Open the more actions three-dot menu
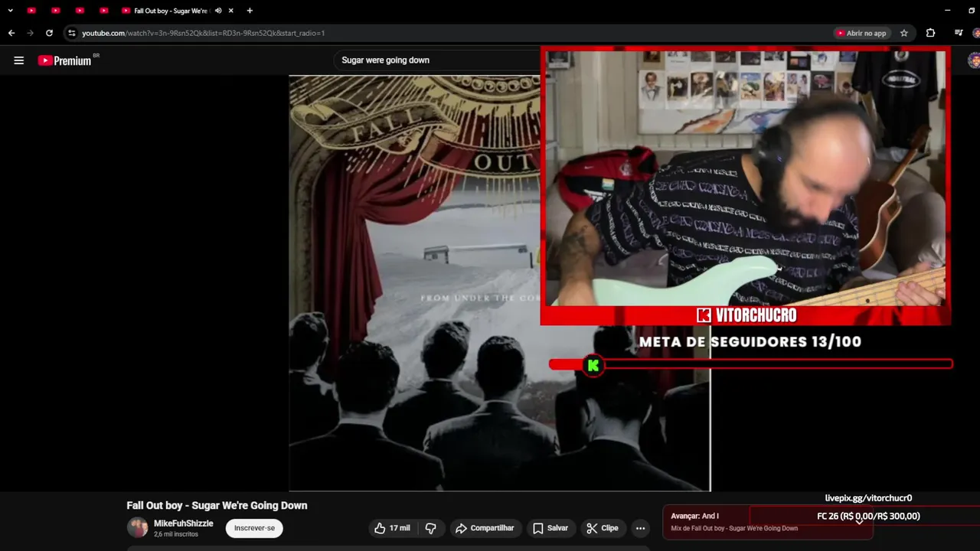980x551 pixels. coord(640,528)
